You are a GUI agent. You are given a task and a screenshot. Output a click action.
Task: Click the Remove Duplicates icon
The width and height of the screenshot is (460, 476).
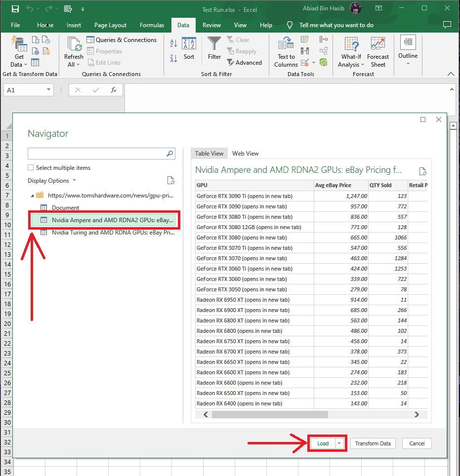tap(305, 51)
